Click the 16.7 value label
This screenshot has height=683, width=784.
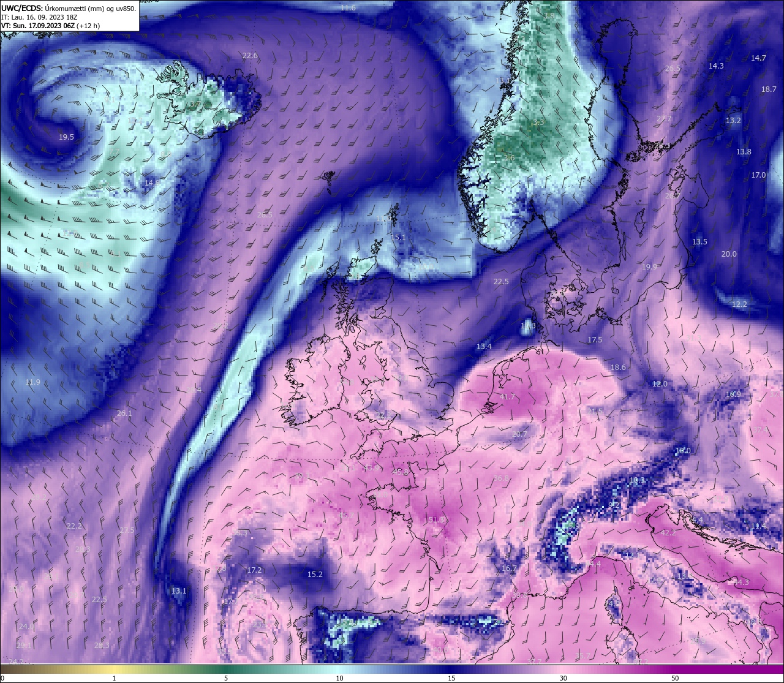(509, 568)
